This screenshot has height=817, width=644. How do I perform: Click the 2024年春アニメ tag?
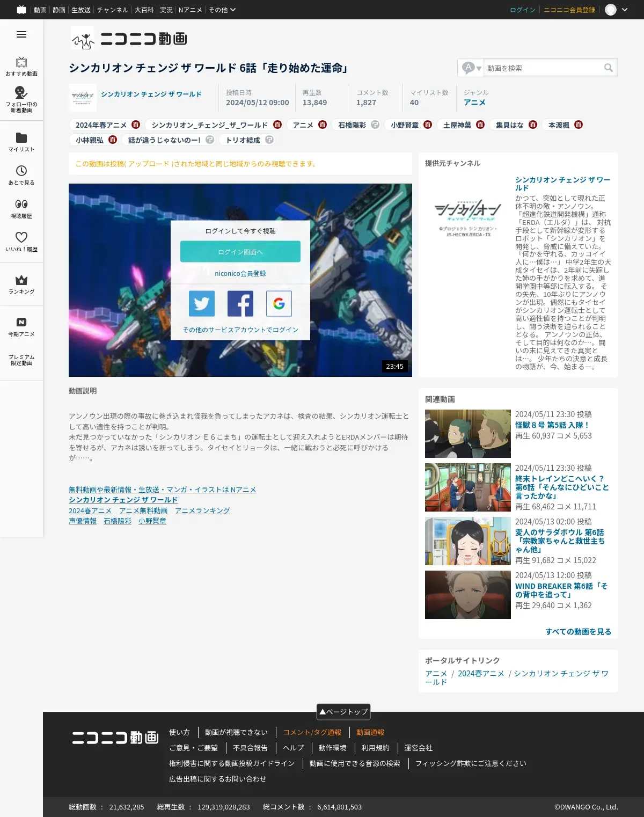click(101, 125)
